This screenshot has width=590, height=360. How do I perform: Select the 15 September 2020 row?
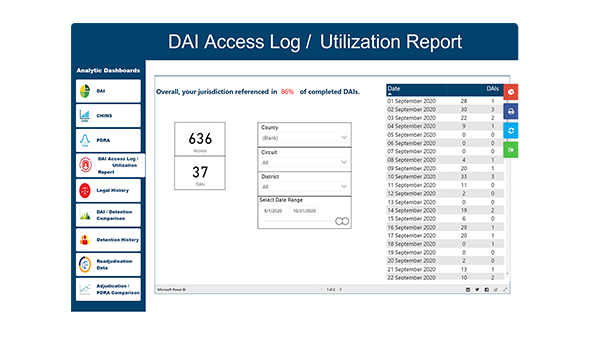tap(445, 219)
